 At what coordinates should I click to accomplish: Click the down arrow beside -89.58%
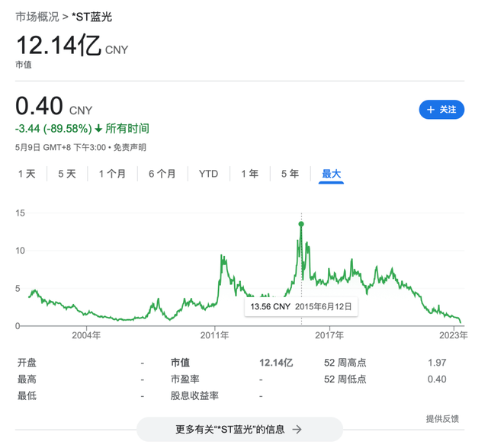tap(98, 129)
